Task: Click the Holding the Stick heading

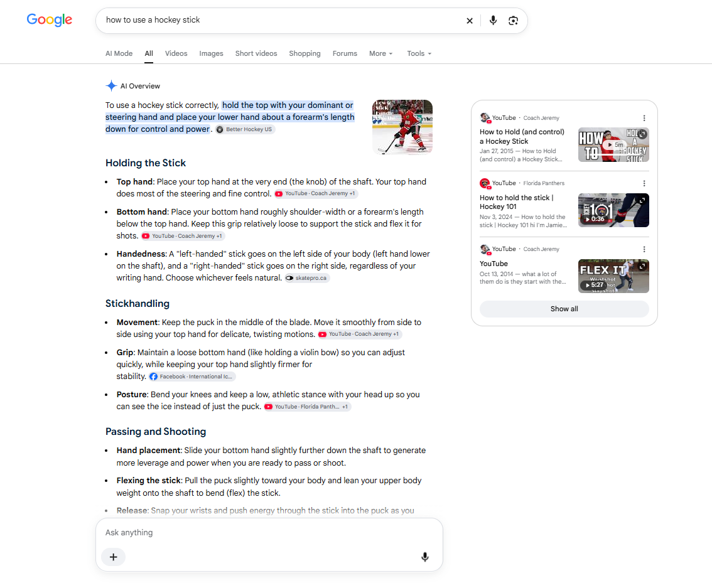Action: [x=146, y=163]
